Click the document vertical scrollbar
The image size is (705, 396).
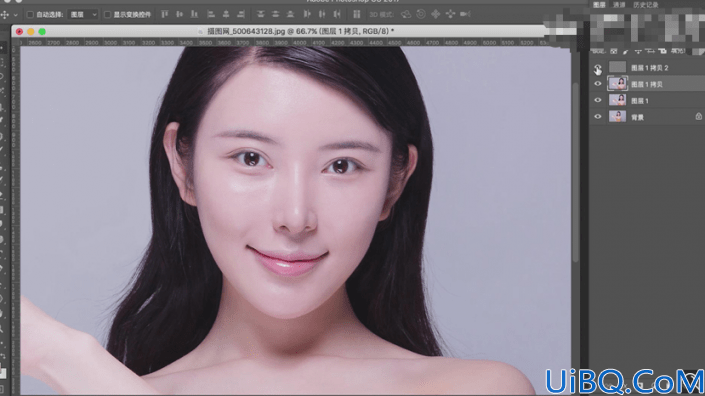pyautogui.click(x=576, y=171)
